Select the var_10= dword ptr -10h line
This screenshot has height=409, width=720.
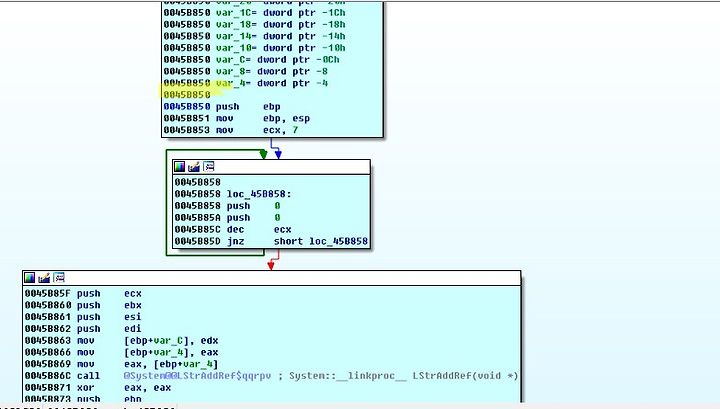pos(254,48)
